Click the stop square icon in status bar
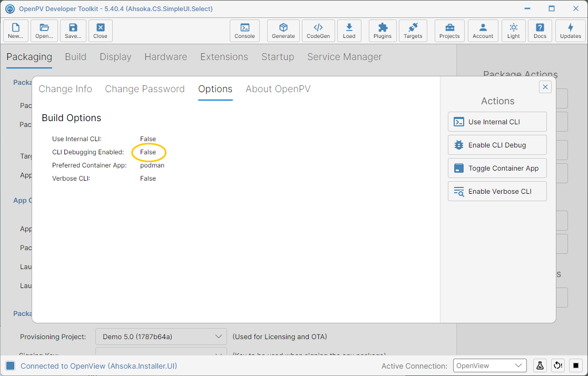The image size is (588, 376). click(576, 365)
